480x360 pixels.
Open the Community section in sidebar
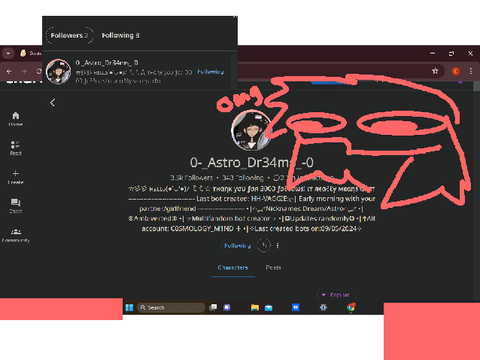(16, 235)
